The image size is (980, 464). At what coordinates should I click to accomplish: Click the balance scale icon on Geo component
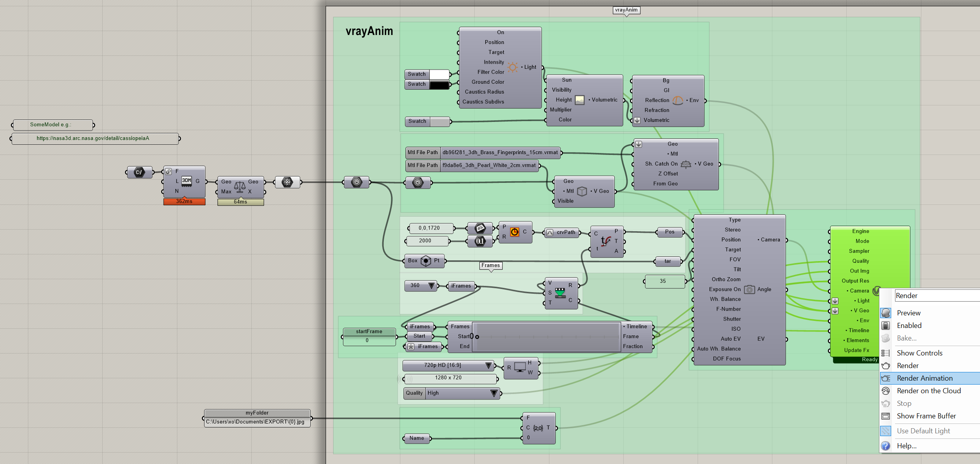point(240,186)
